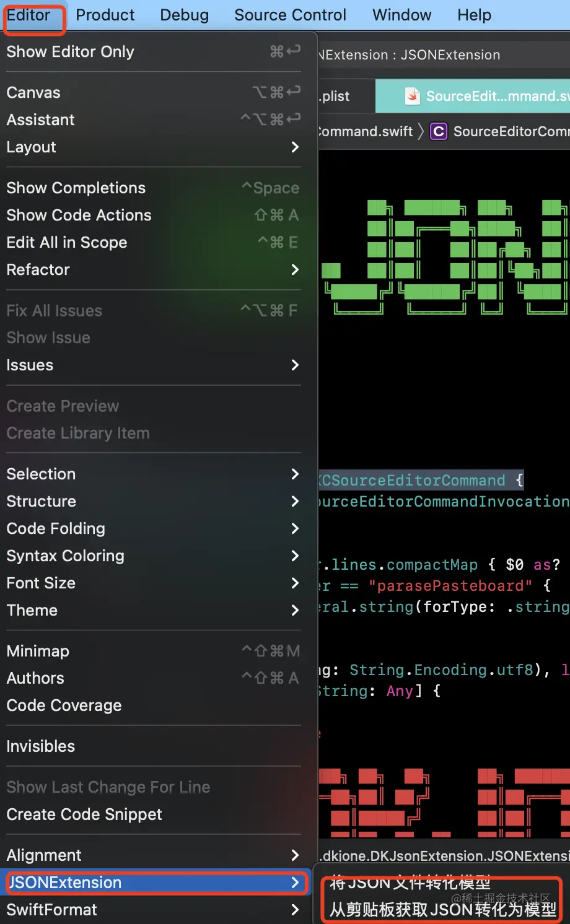Choose Show Editor Only
The height and width of the screenshot is (924, 570).
coord(153,51)
